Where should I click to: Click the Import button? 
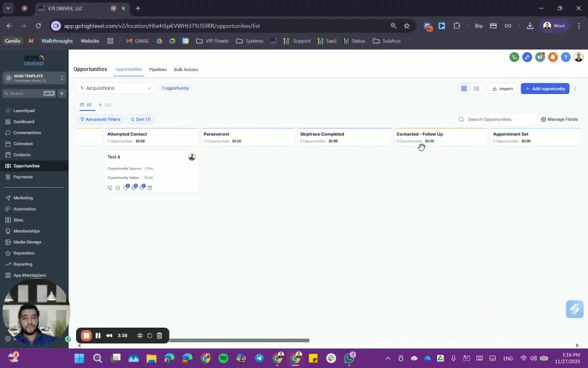[502, 88]
